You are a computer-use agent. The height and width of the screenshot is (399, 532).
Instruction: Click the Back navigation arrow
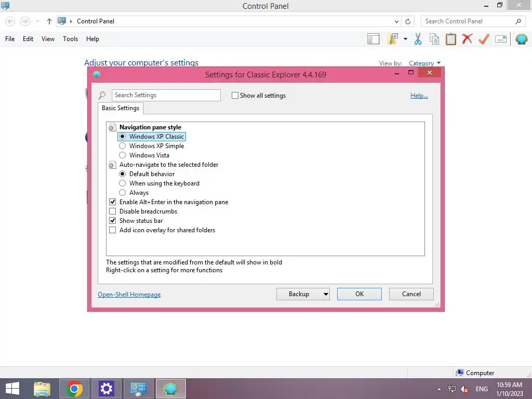tap(10, 21)
